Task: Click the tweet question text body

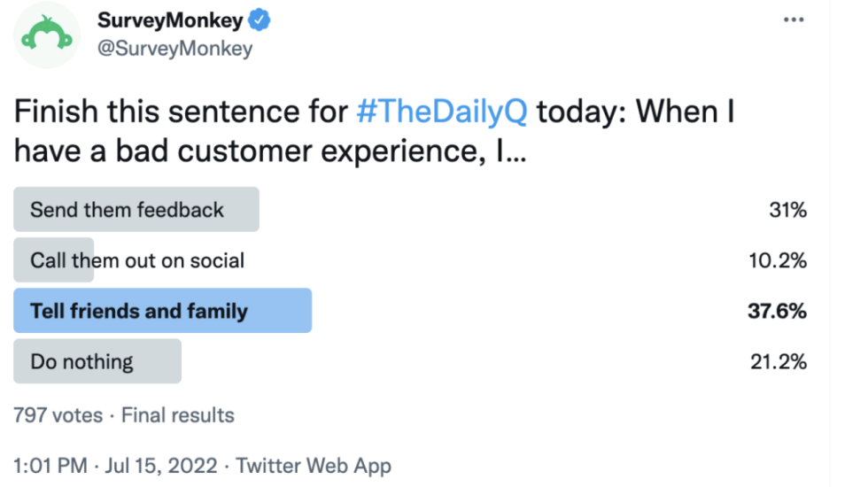Action: coord(374,131)
